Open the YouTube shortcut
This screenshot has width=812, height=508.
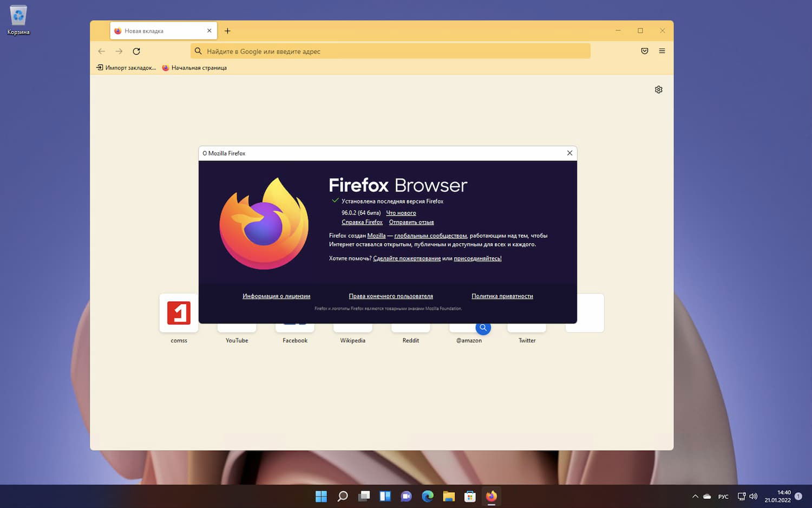click(237, 335)
